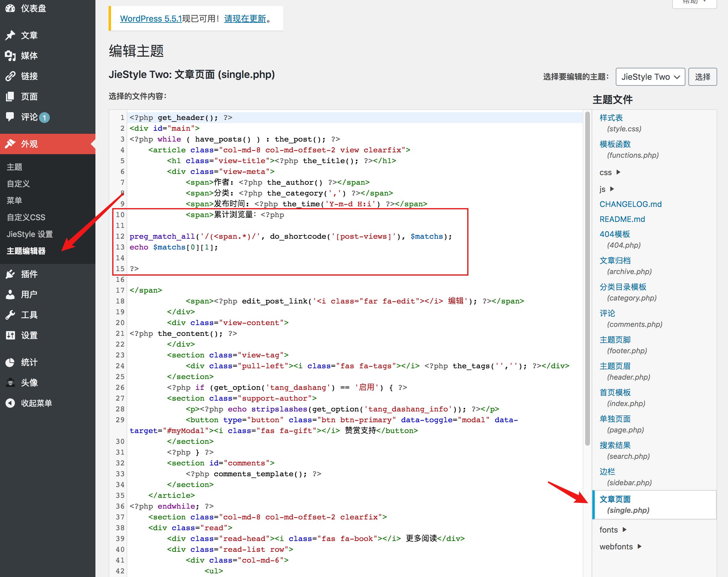
Task: Click the Media (媒体) sidebar icon
Action: pos(10,56)
